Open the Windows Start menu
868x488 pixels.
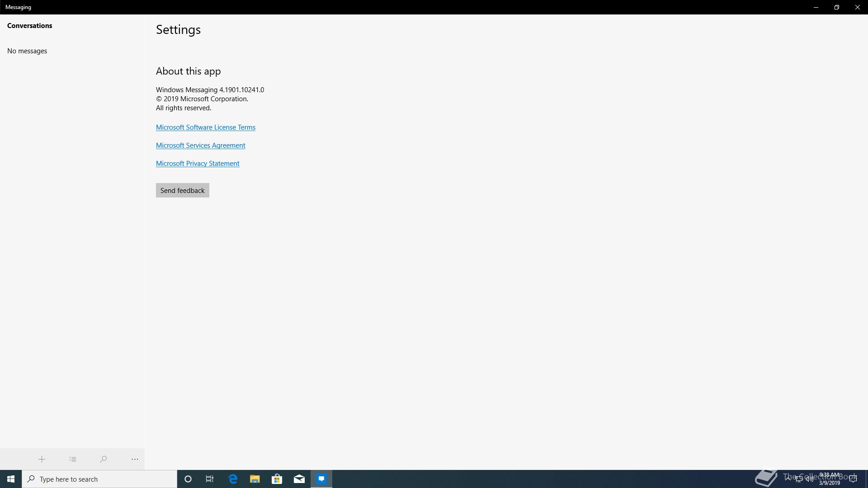[11, 479]
